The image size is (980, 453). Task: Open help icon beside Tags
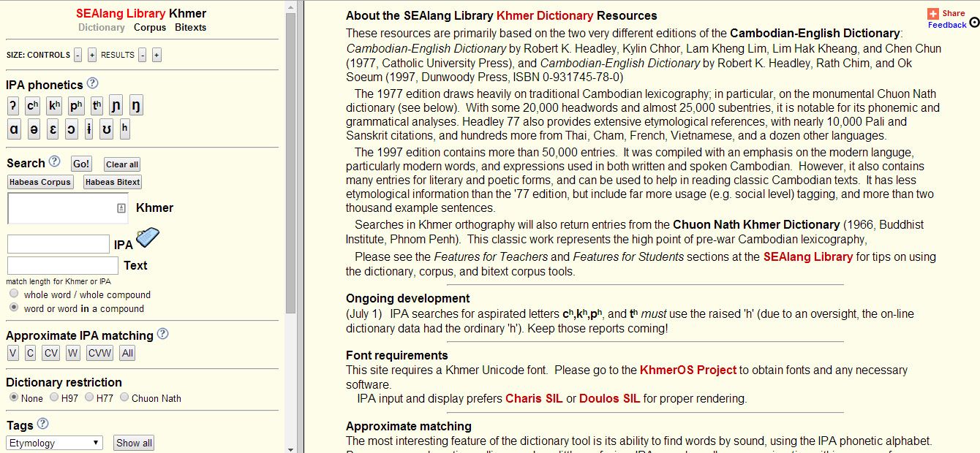click(x=42, y=424)
